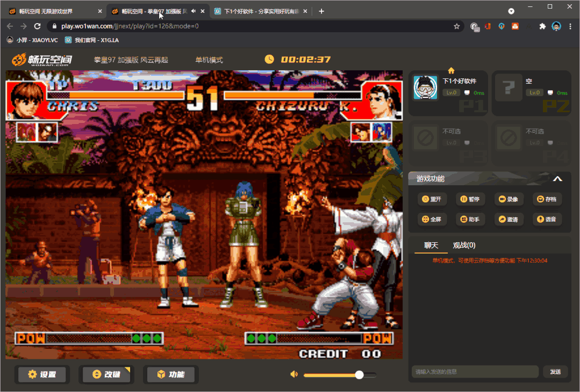Click the 重开 restart game button

point(431,199)
